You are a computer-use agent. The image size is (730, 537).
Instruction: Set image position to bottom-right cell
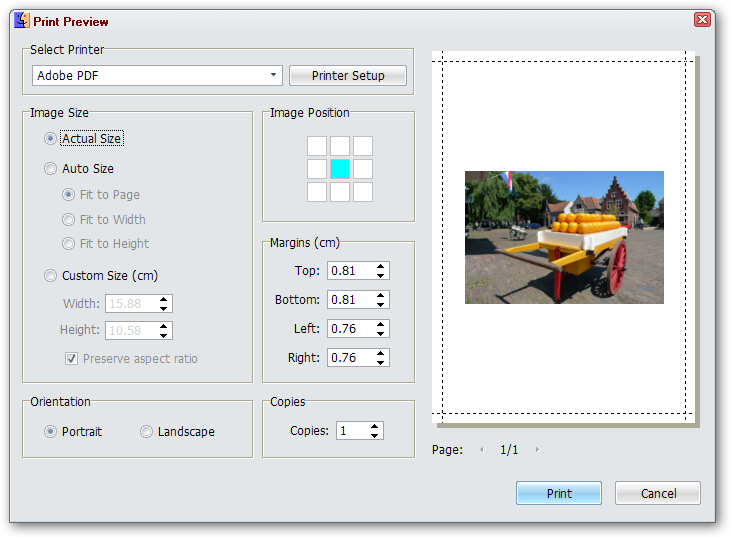click(x=363, y=192)
